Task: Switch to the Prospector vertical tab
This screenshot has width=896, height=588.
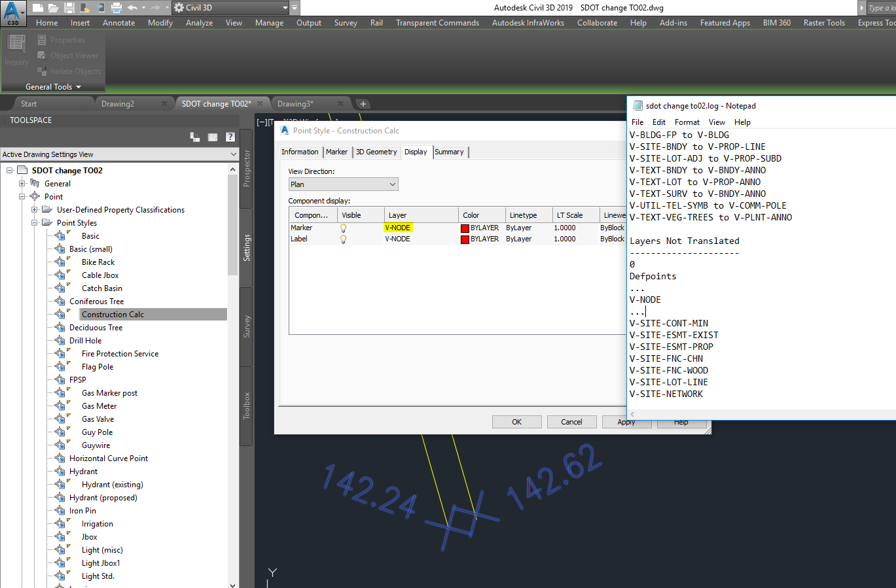Action: 247,168
